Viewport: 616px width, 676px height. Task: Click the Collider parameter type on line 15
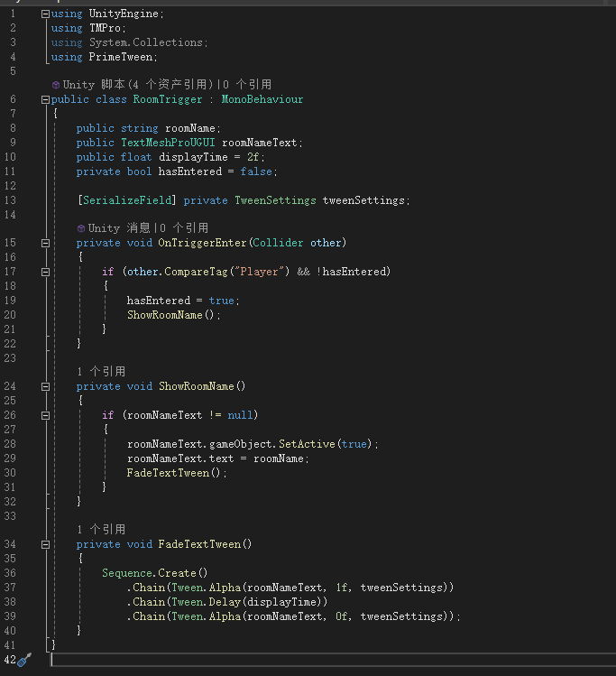[x=278, y=243]
